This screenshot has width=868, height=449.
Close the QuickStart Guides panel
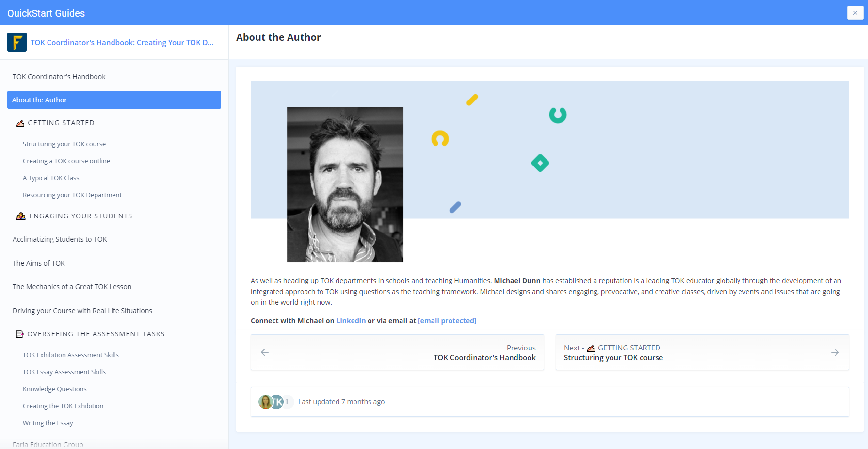(855, 13)
